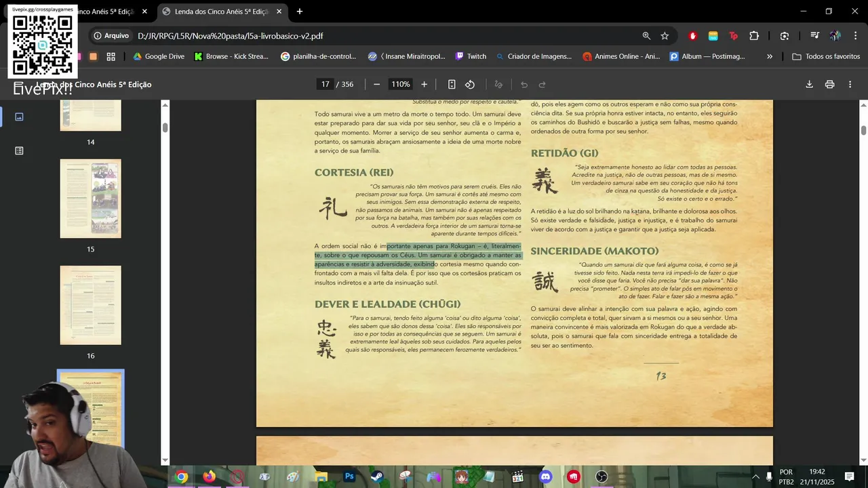Open the Chrome three-dot menu
The height and width of the screenshot is (488, 868).
[854, 36]
